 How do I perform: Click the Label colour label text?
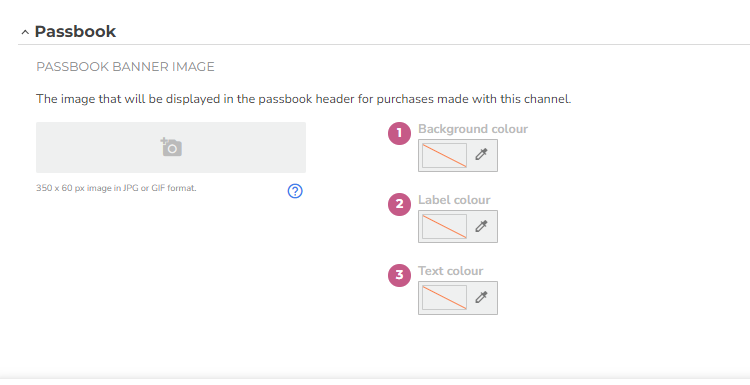tap(454, 200)
